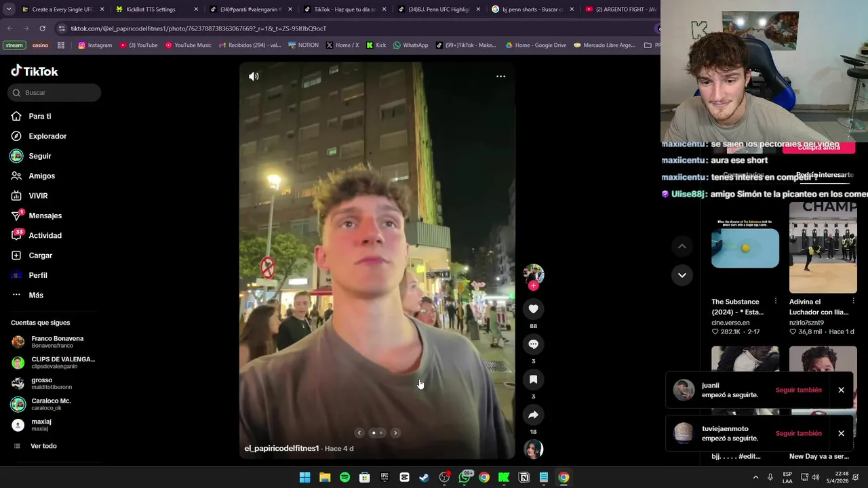Viewport: 868px width, 488px height.
Task: Launch Spotify from the taskbar
Action: [344, 477]
